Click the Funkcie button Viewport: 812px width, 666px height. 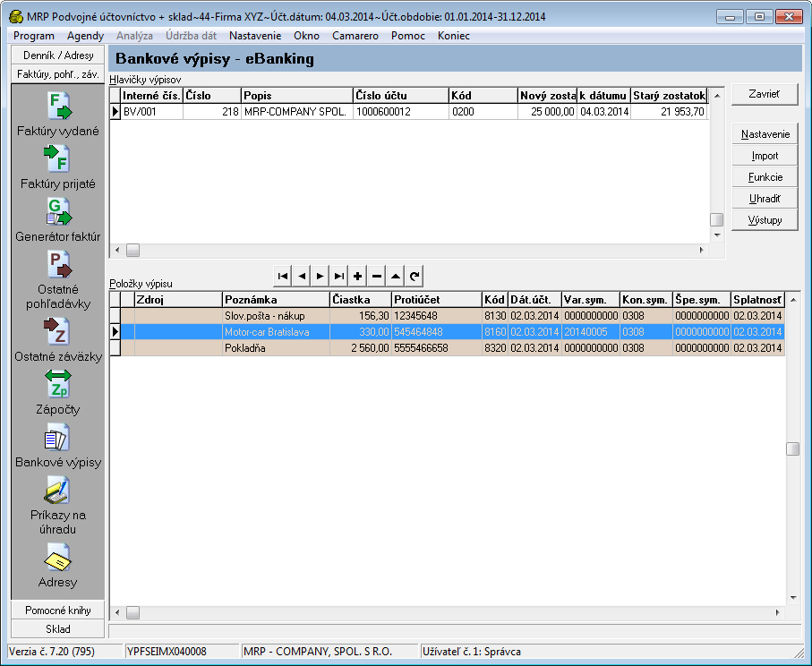pos(765,177)
